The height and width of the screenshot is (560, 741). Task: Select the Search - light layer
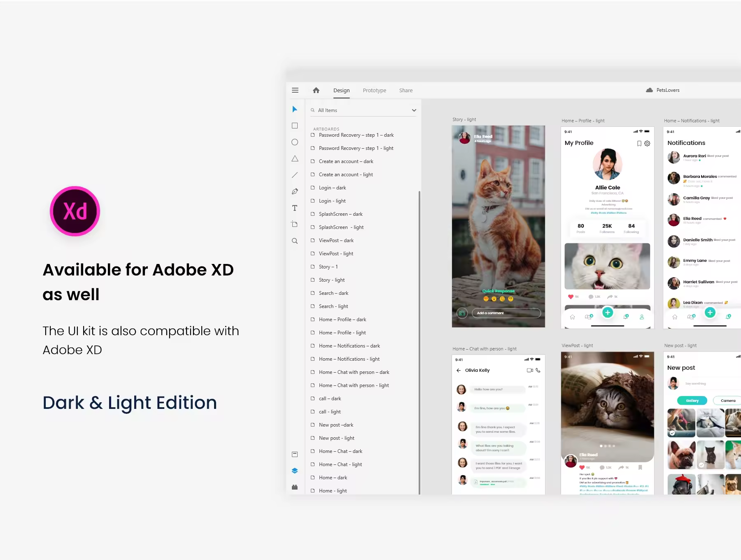(x=333, y=306)
